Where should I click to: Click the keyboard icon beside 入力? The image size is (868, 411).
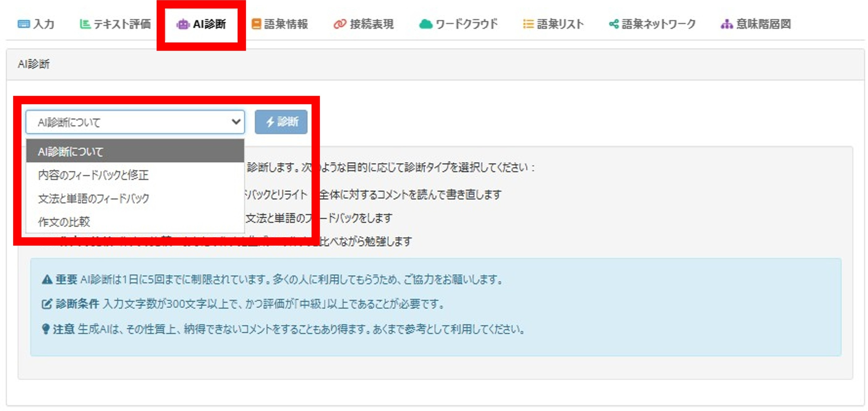[23, 24]
